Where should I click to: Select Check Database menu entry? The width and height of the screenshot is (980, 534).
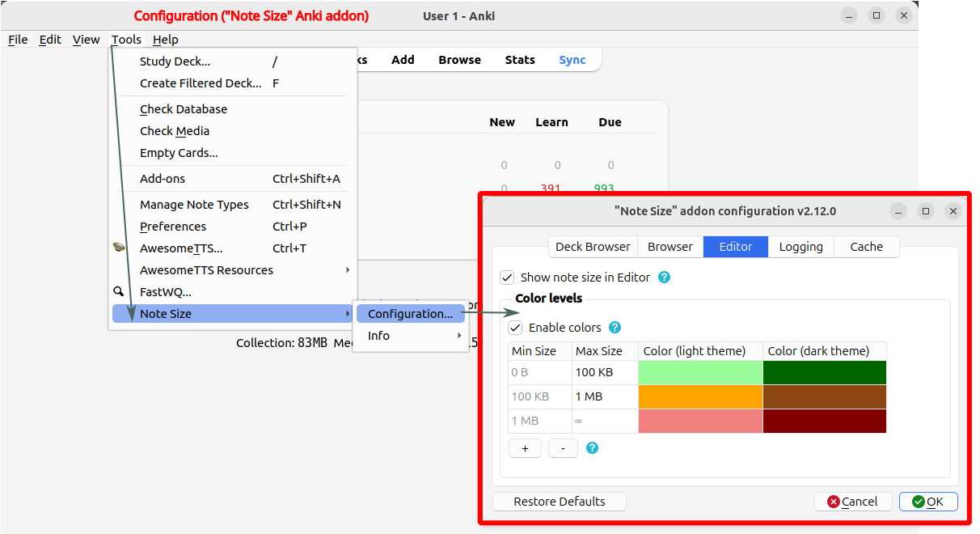click(x=184, y=109)
